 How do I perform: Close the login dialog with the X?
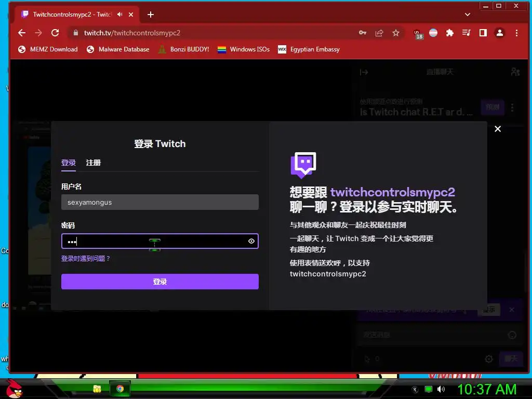tap(498, 129)
